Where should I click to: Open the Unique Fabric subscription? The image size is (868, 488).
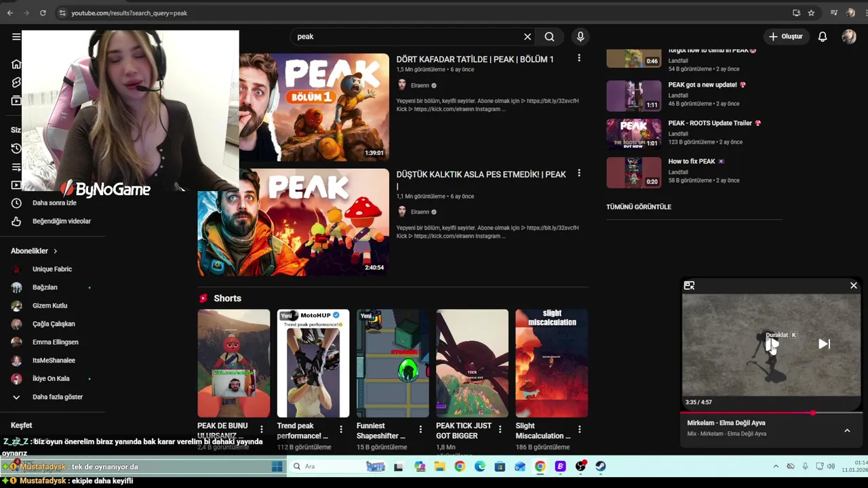coord(52,269)
